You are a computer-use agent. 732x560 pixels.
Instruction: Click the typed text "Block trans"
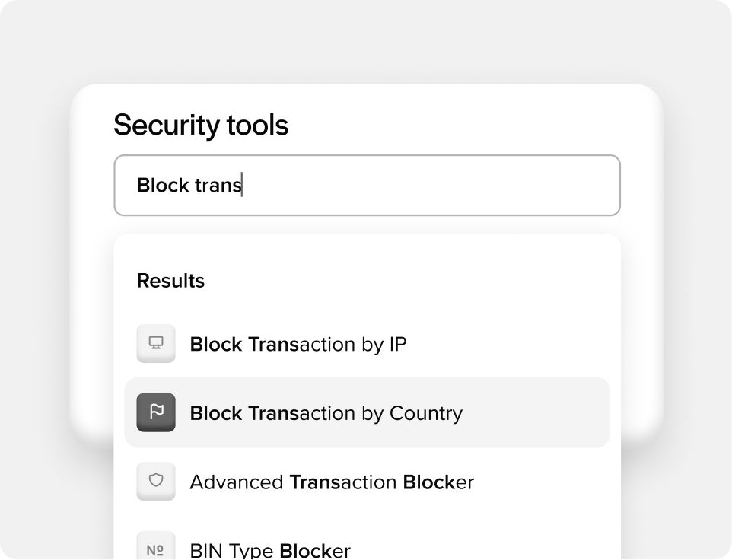189,185
